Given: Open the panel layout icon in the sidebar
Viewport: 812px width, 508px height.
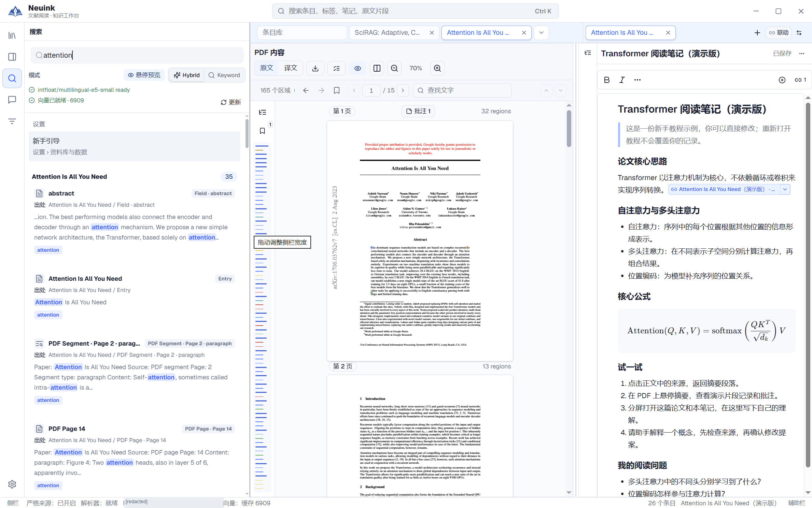Looking at the screenshot, I should tap(12, 57).
